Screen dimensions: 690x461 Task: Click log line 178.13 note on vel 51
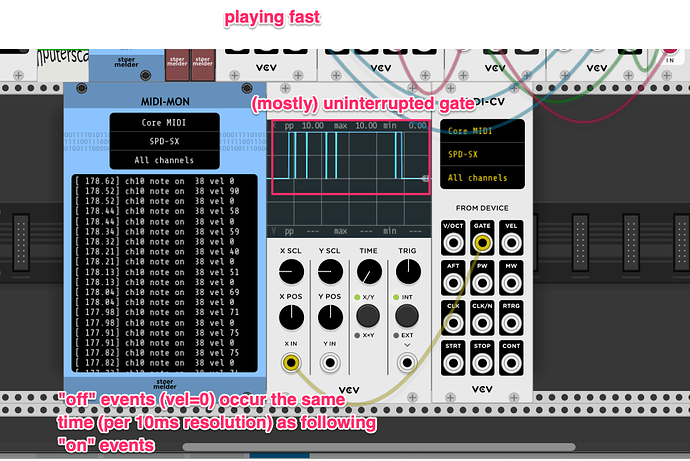[157, 272]
